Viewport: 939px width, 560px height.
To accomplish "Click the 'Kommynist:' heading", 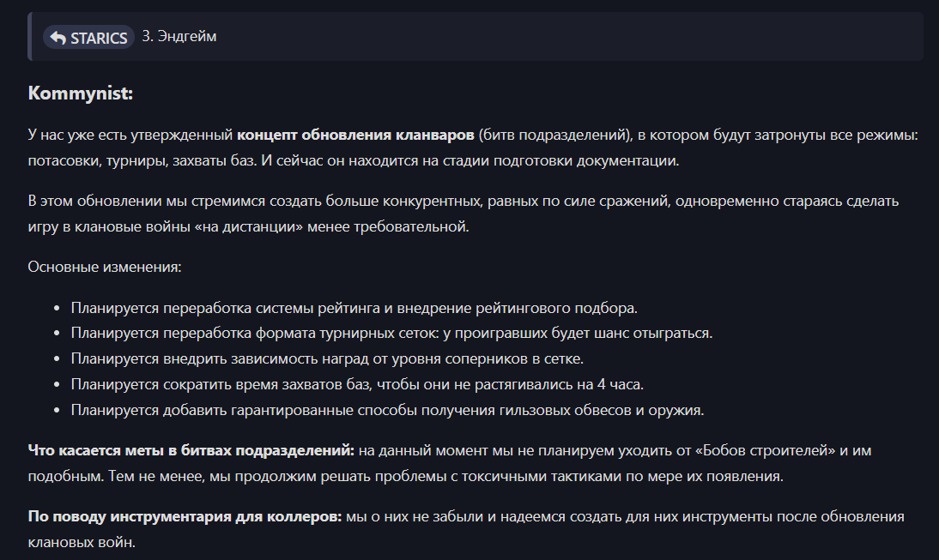I will tap(80, 93).
